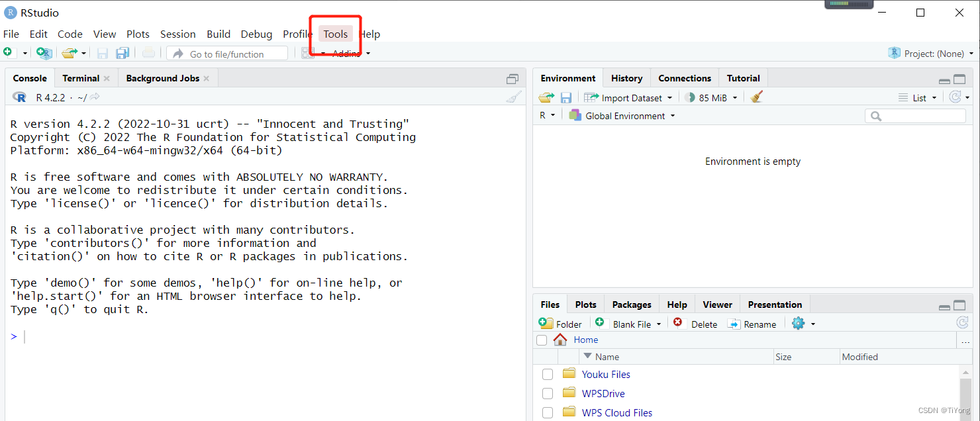Switch to the Presentation tab
980x421 pixels.
(775, 304)
